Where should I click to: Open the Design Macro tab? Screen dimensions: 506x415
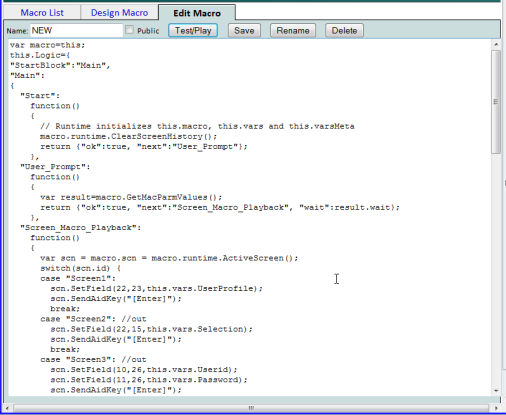tap(119, 13)
